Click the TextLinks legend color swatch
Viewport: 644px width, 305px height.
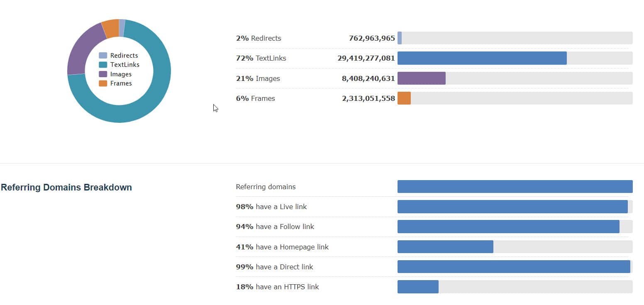click(x=103, y=65)
